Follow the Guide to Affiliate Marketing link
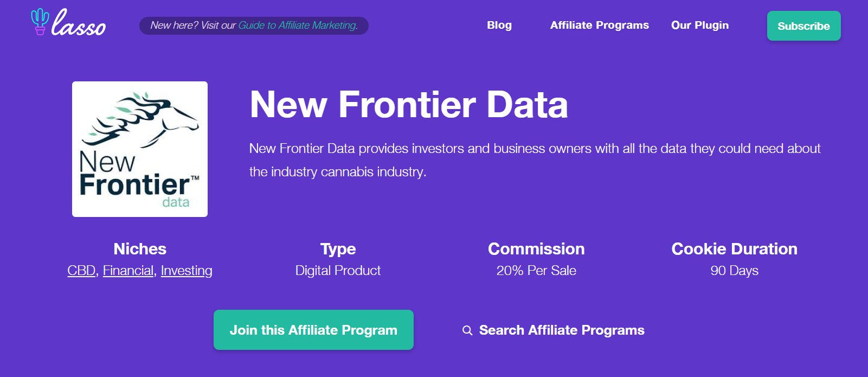Image resolution: width=868 pixels, height=377 pixels. pyautogui.click(x=298, y=25)
